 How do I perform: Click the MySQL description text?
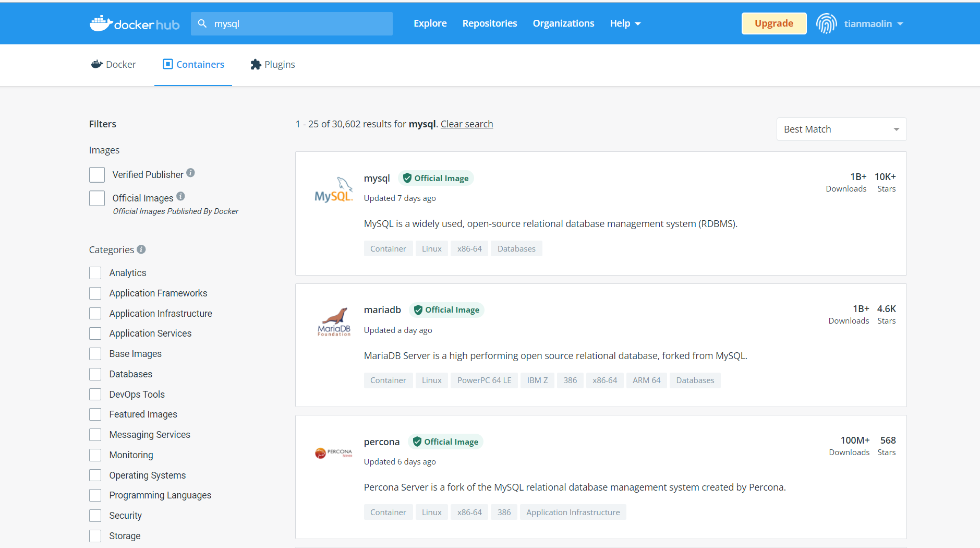point(551,223)
